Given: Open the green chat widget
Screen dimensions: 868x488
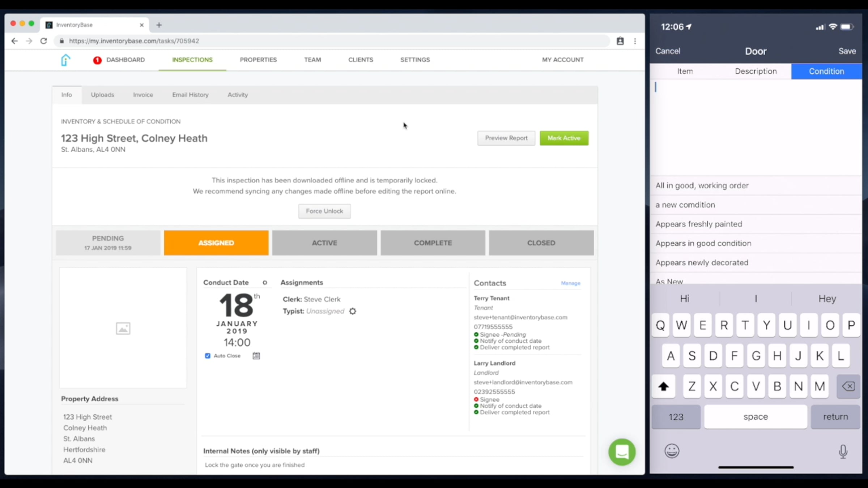Looking at the screenshot, I should click(x=622, y=452).
